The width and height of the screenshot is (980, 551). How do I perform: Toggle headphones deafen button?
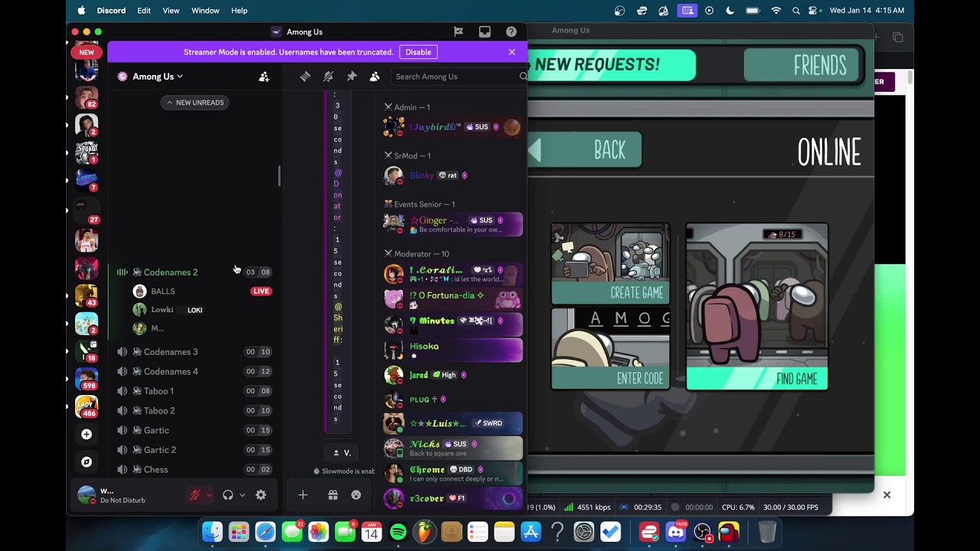pos(227,495)
